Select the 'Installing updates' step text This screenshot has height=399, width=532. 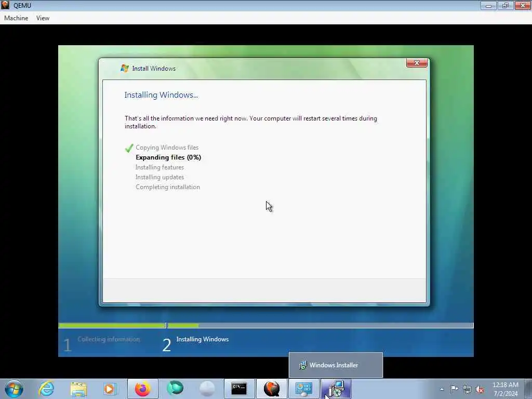pyautogui.click(x=159, y=177)
